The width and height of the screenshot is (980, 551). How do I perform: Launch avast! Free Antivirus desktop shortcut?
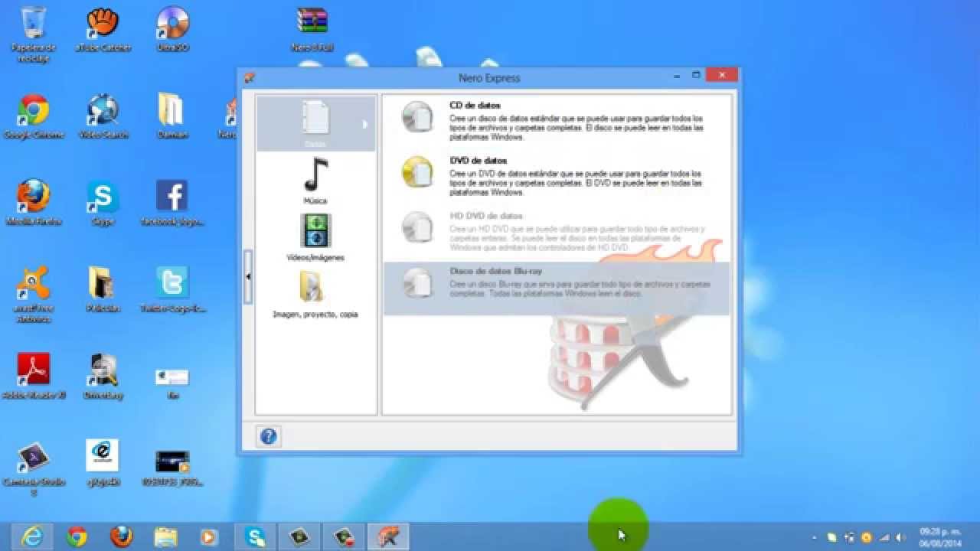(33, 295)
